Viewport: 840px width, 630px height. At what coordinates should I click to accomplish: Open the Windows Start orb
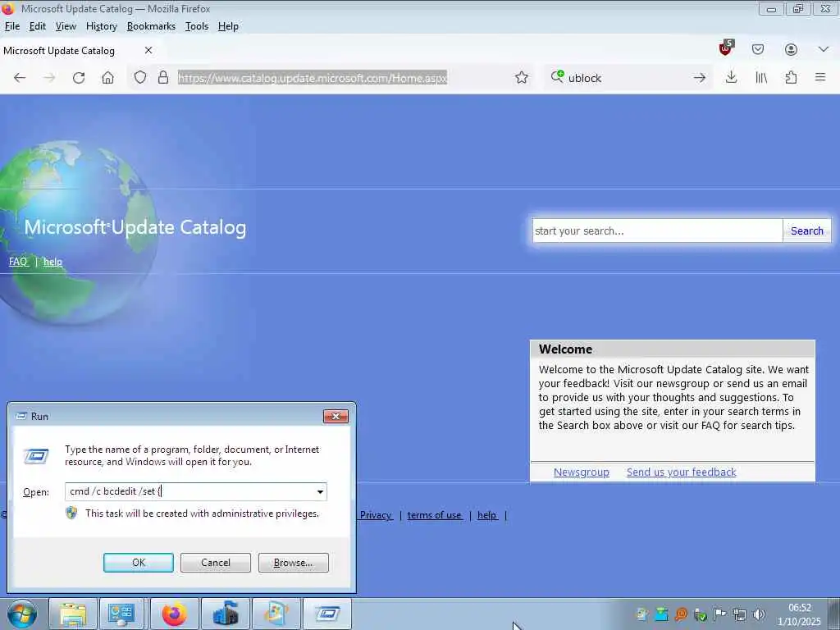[22, 614]
